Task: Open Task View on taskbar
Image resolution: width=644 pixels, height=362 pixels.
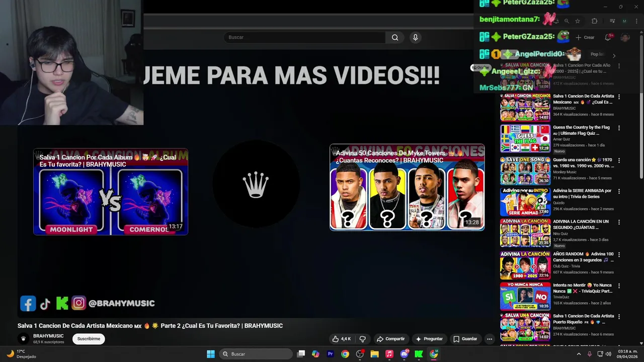Action: point(301,354)
